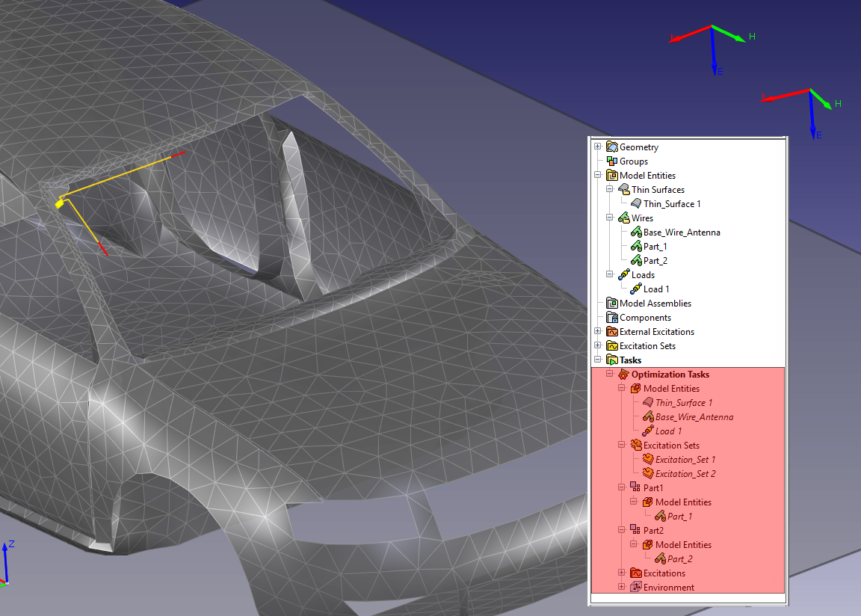
Task: Collapse the Part2 node
Action: point(622,531)
